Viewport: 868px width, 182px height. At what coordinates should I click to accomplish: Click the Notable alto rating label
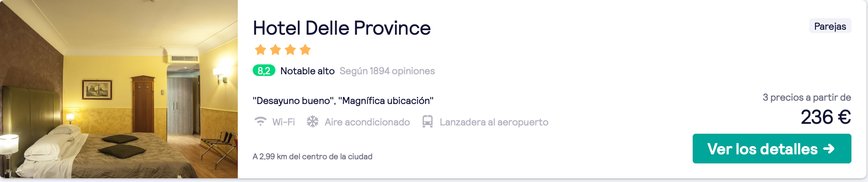tap(307, 71)
